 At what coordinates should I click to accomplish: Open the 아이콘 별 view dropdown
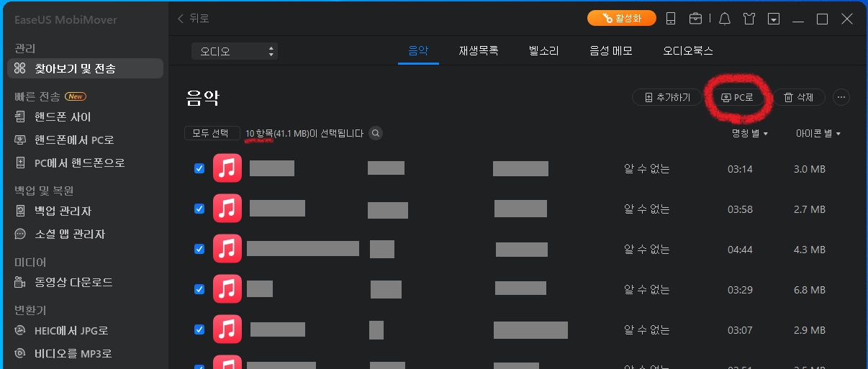coord(819,134)
